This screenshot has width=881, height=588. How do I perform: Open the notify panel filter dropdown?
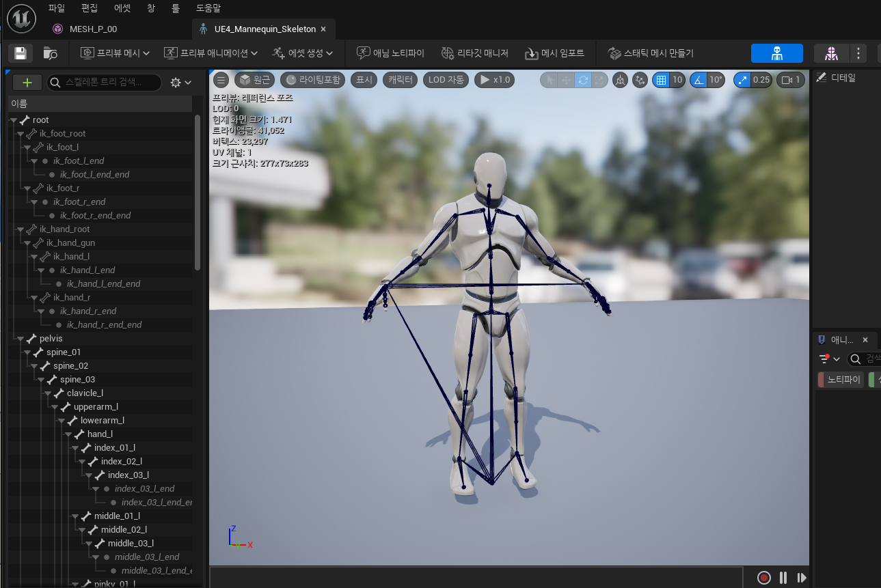(x=830, y=359)
